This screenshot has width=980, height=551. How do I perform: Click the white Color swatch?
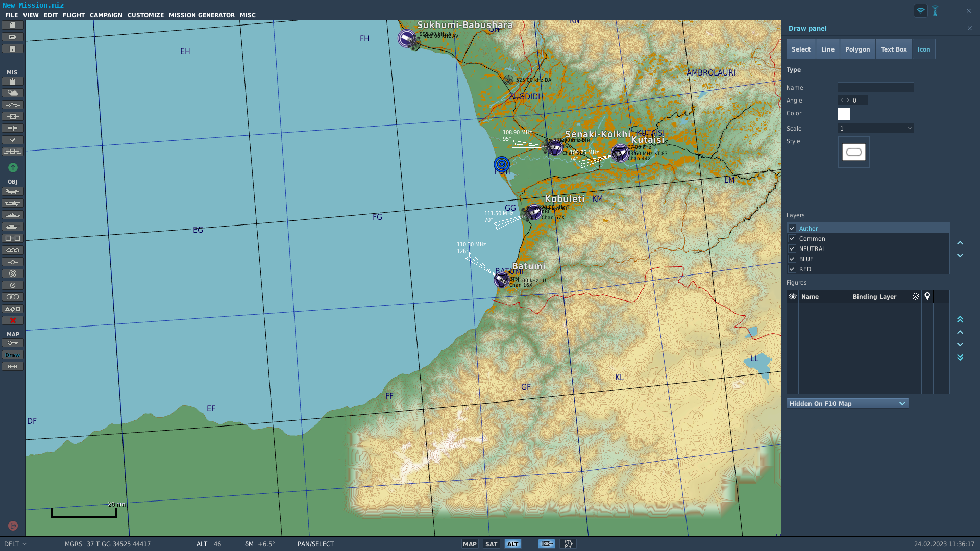click(x=844, y=114)
